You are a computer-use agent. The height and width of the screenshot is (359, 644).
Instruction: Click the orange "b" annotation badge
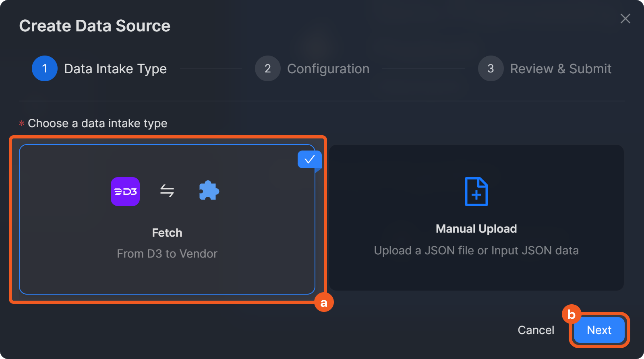pos(571,314)
